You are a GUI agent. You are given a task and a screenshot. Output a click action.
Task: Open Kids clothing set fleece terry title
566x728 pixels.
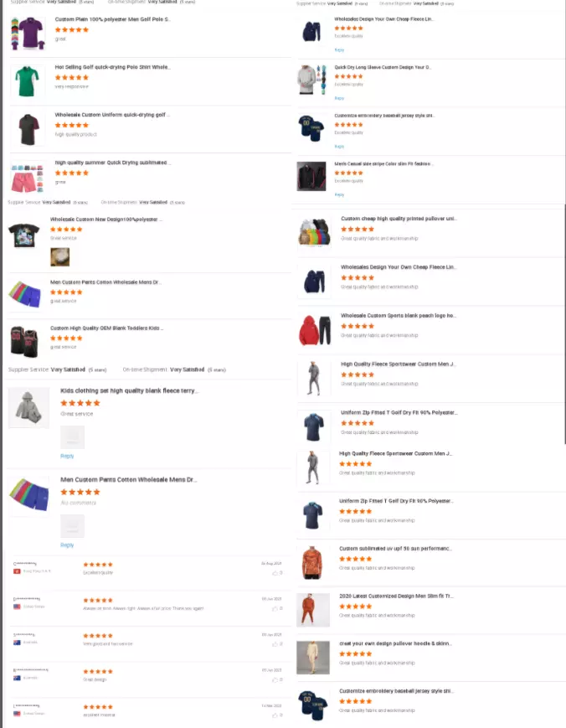point(128,391)
